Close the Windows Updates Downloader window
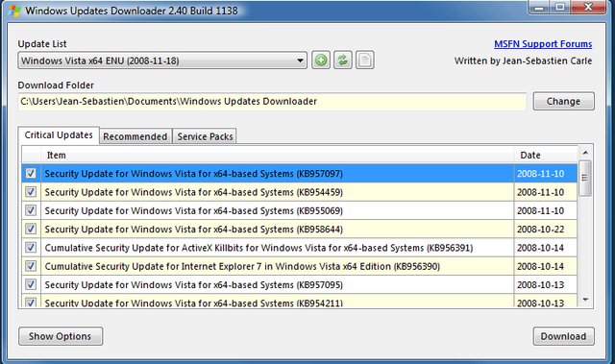 click(587, 7)
